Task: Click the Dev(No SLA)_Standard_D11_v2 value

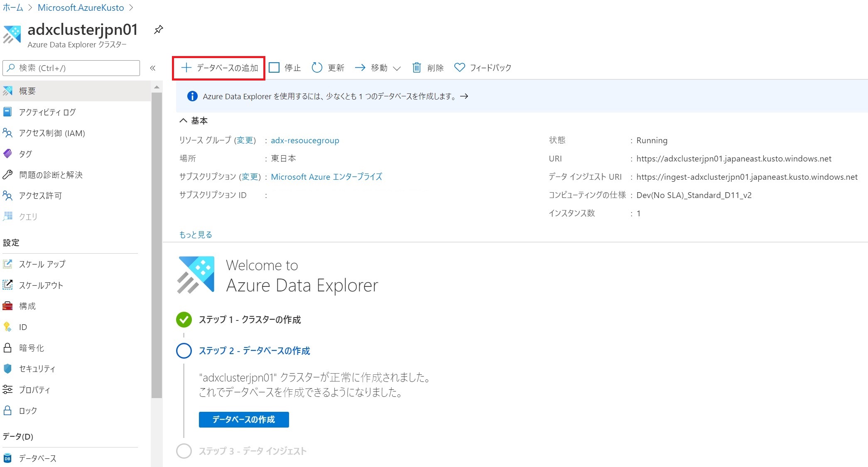Action: [x=694, y=195]
